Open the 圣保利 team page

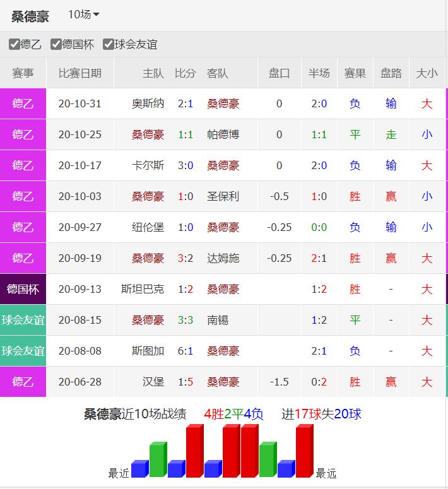(223, 196)
